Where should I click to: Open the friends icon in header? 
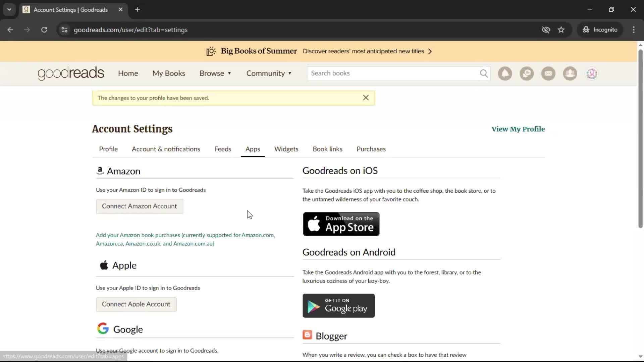570,73
